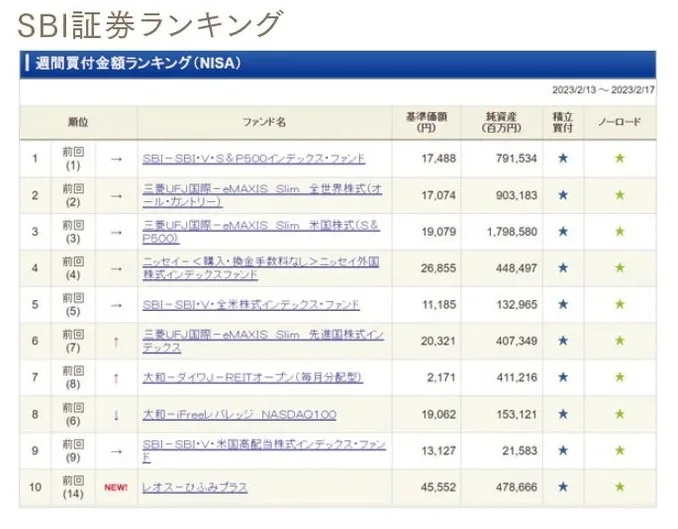678x529 pixels.
Task: Click blue 積立買付 star in 17,074 row
Action: click(x=563, y=195)
